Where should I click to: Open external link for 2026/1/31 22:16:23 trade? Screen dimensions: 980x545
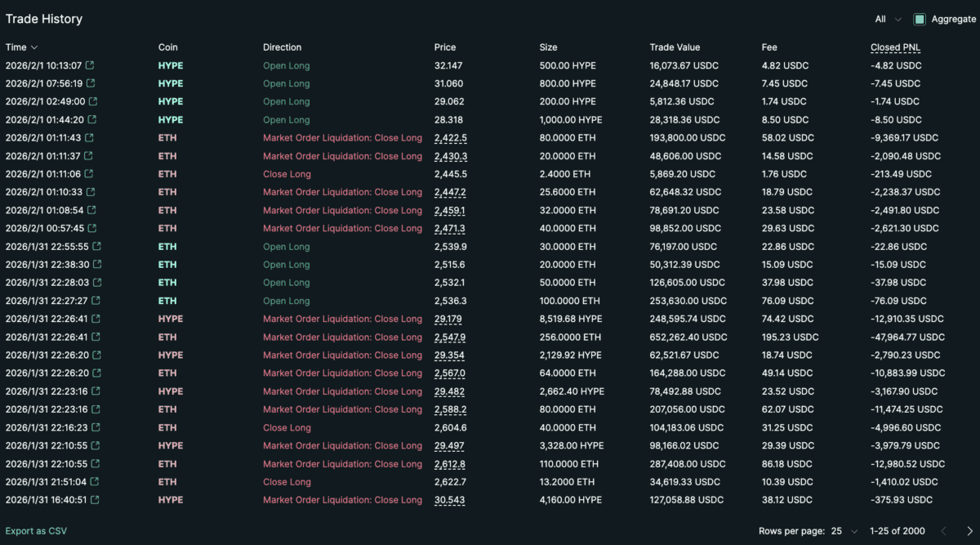96,427
